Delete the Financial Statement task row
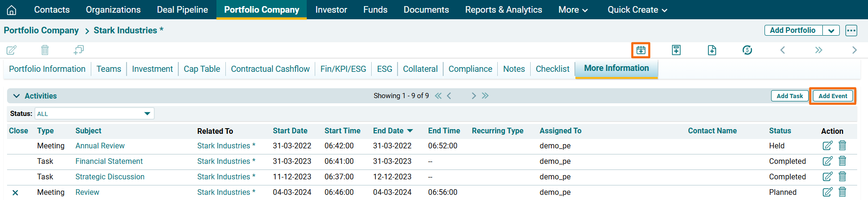The width and height of the screenshot is (868, 200). click(x=842, y=161)
